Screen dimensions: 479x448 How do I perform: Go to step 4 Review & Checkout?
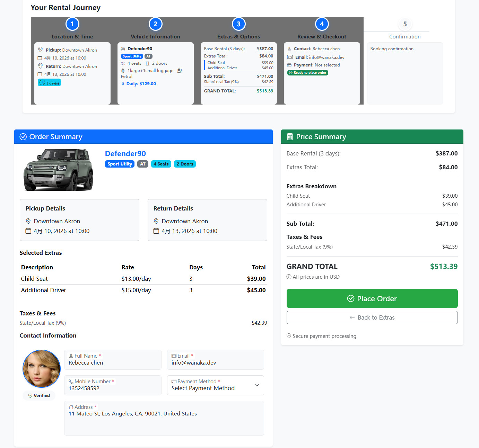point(322,24)
